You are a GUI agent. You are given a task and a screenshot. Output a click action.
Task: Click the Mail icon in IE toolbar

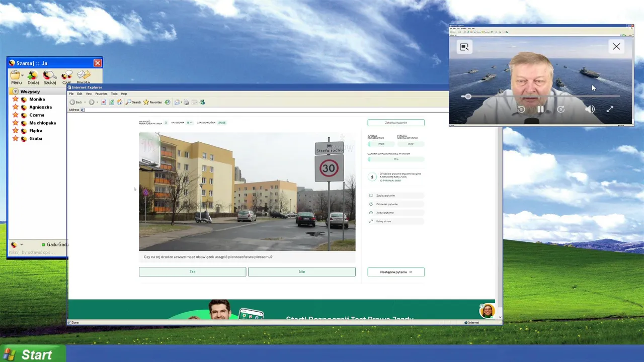point(177,102)
